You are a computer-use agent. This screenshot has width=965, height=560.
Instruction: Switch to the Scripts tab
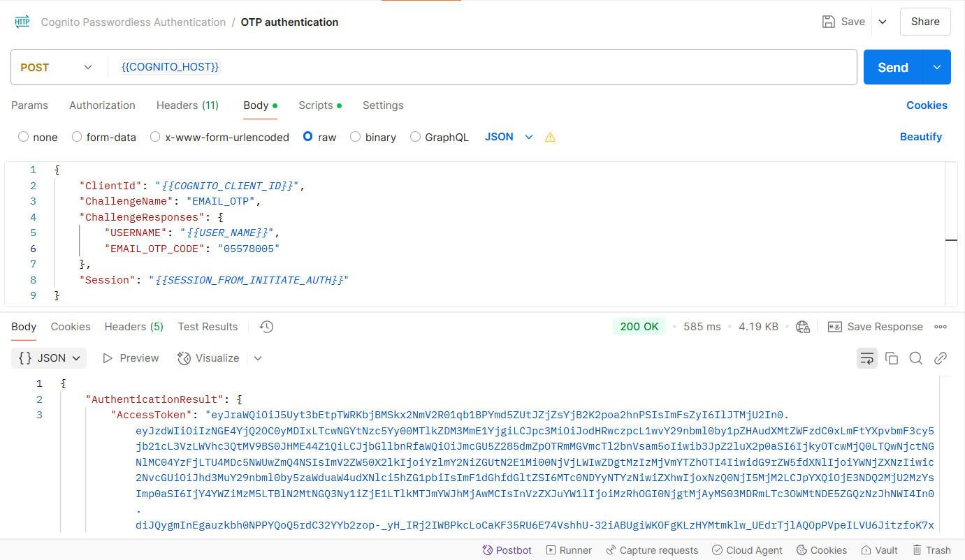click(x=316, y=105)
